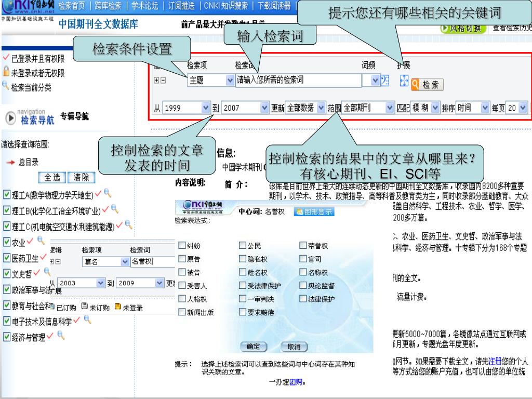The width and height of the screenshot is (532, 399).
Task: Follow the 团购 group purchase link
Action: tap(296, 382)
